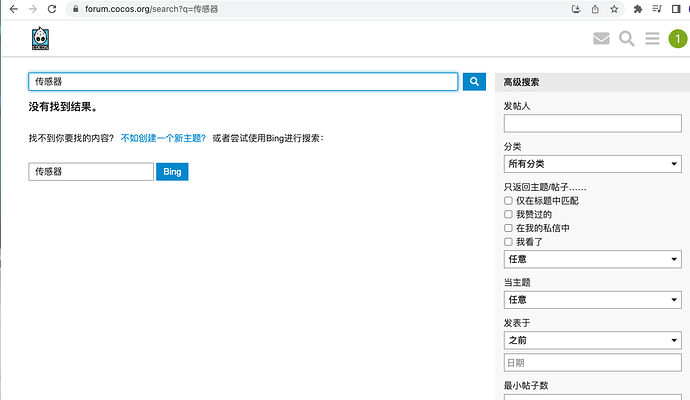Reload the forum search page
The width and height of the screenshot is (690, 400).
[x=52, y=9]
